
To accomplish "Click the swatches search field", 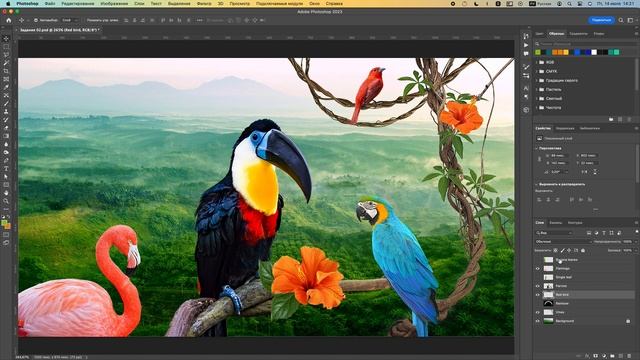I will click(586, 44).
